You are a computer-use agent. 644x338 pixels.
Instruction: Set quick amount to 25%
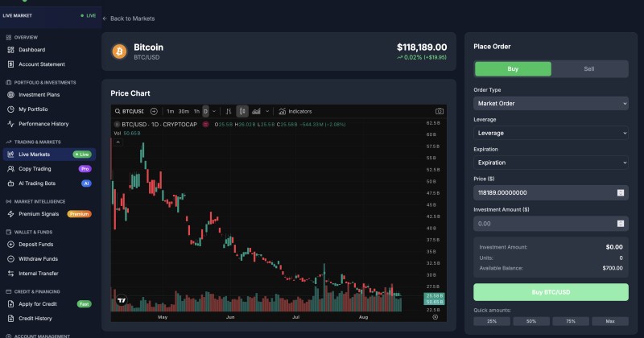pos(492,321)
